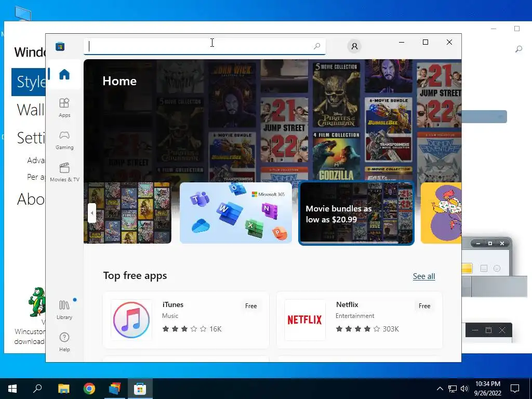Show previous carousel slide arrow
Viewport: 532px width, 399px height.
tap(91, 212)
